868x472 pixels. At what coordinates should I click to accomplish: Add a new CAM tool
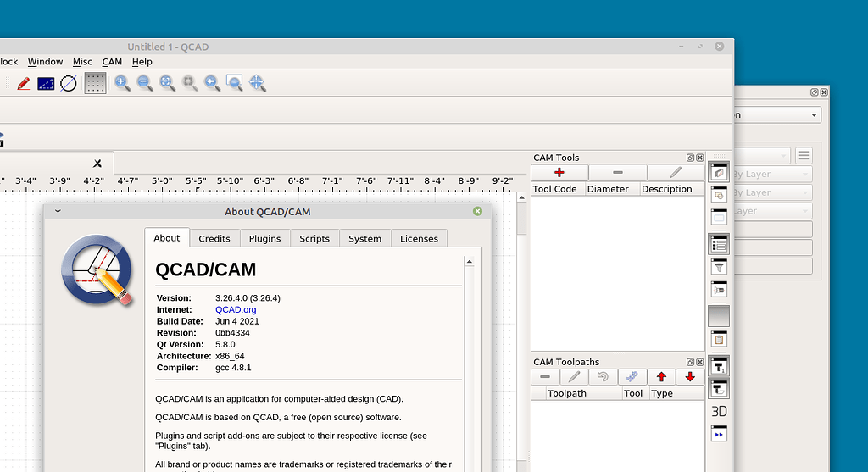click(559, 173)
